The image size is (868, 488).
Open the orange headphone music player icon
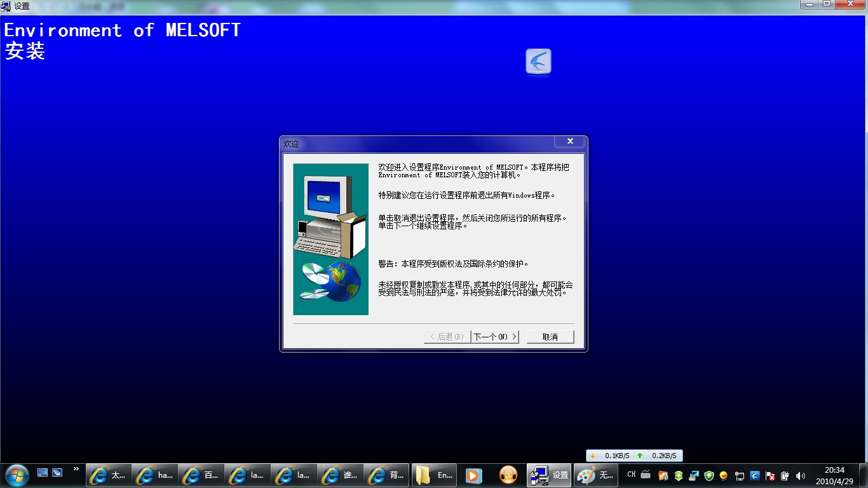508,475
